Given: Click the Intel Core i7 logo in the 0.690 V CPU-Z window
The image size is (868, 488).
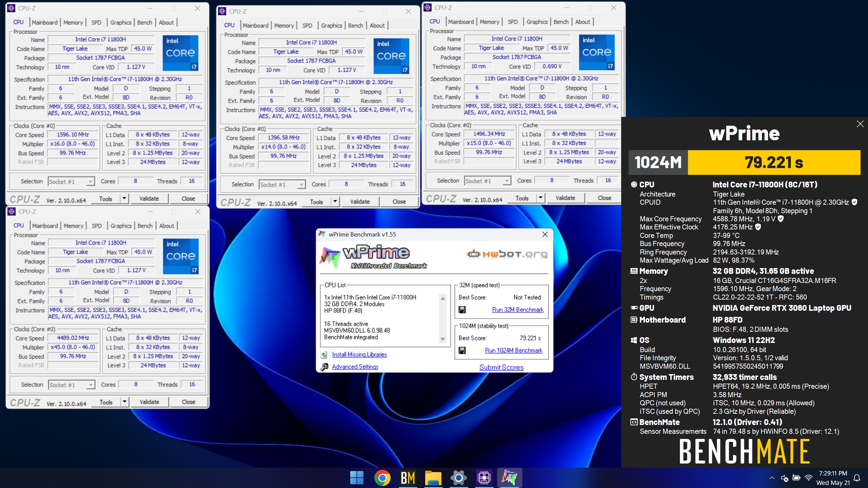Looking at the screenshot, I should point(597,52).
